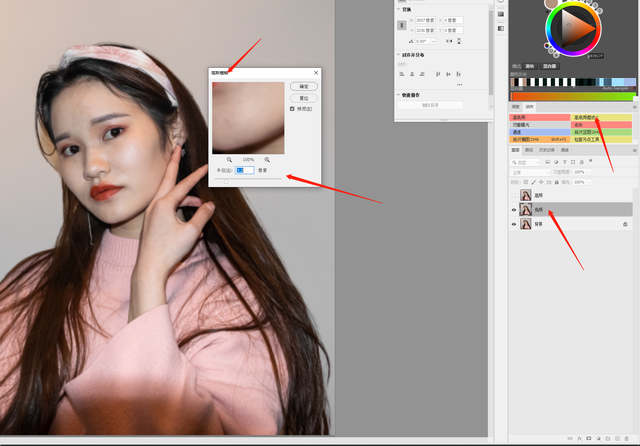The height and width of the screenshot is (446, 640).
Task: Switch to the 调整 panel tab
Action: click(516, 107)
